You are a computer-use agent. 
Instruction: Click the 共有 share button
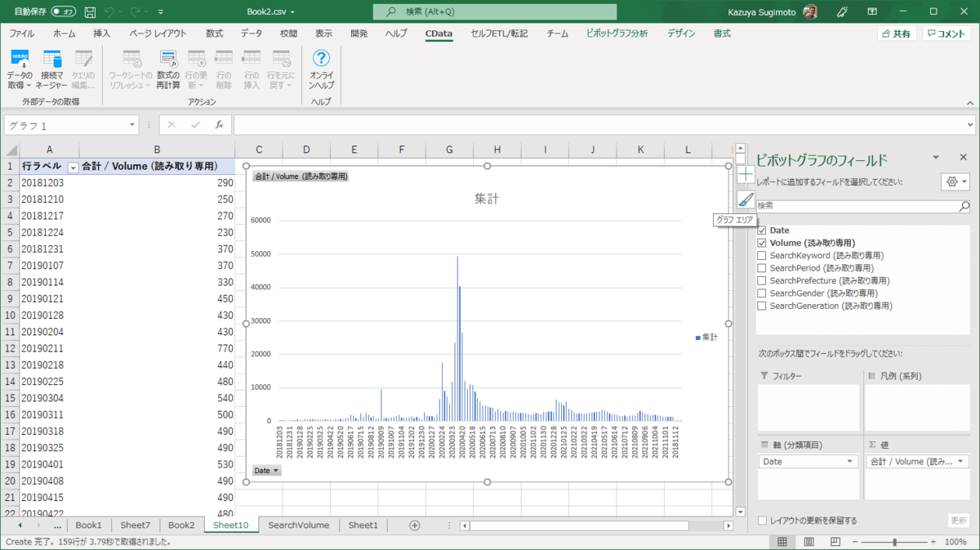pyautogui.click(x=896, y=34)
